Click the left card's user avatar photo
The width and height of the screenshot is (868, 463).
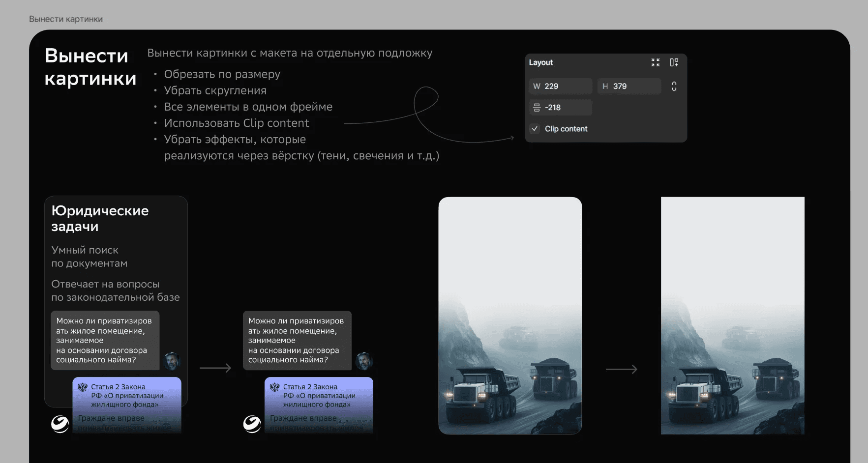(x=172, y=361)
